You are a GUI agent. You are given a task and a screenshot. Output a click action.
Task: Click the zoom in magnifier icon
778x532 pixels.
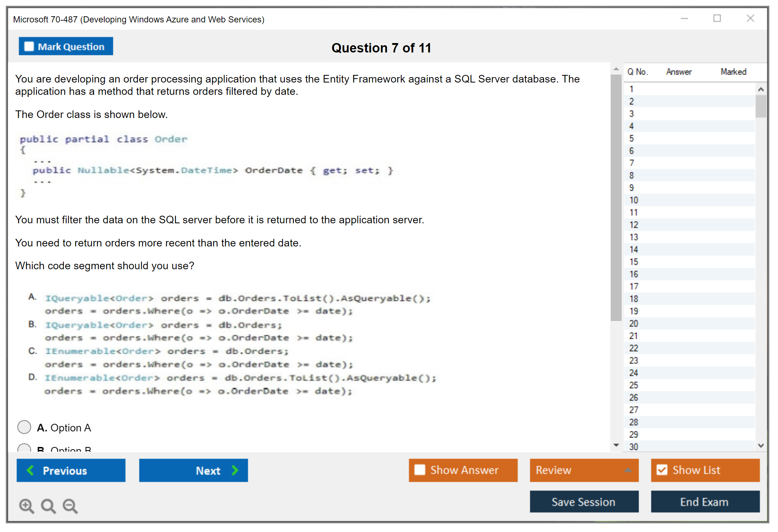click(26, 506)
